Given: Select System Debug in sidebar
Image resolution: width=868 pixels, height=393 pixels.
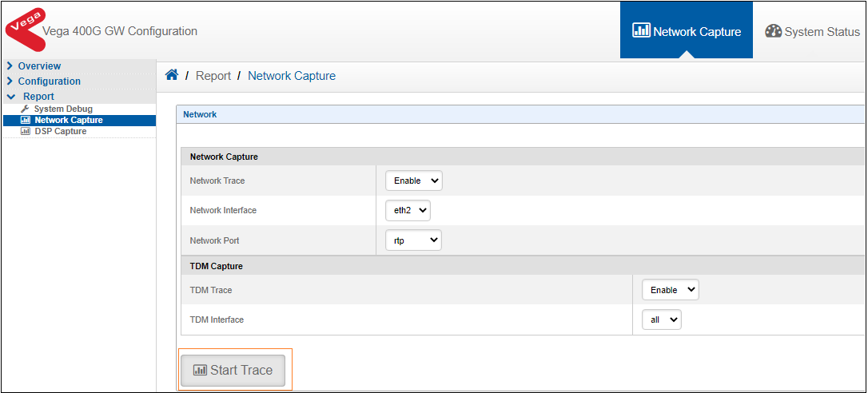Looking at the screenshot, I should [63, 109].
